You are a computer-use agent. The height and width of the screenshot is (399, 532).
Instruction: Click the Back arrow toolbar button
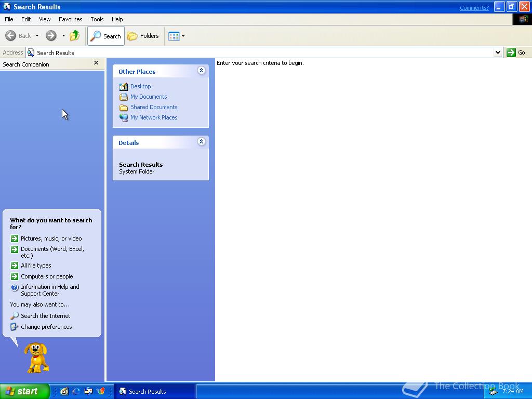point(10,36)
